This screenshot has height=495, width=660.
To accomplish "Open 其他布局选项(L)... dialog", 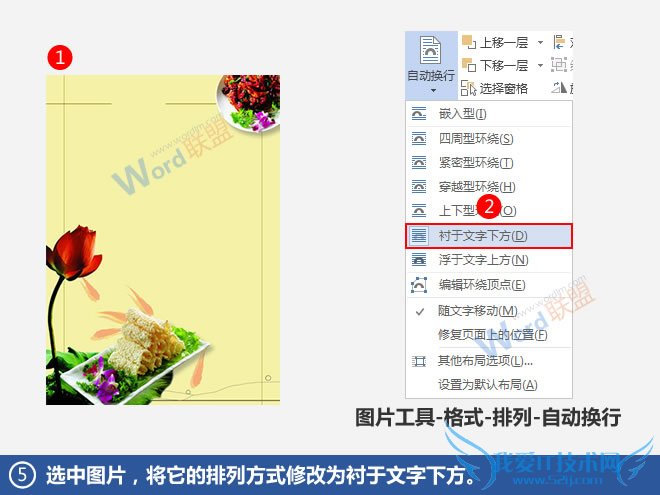I will point(489,361).
